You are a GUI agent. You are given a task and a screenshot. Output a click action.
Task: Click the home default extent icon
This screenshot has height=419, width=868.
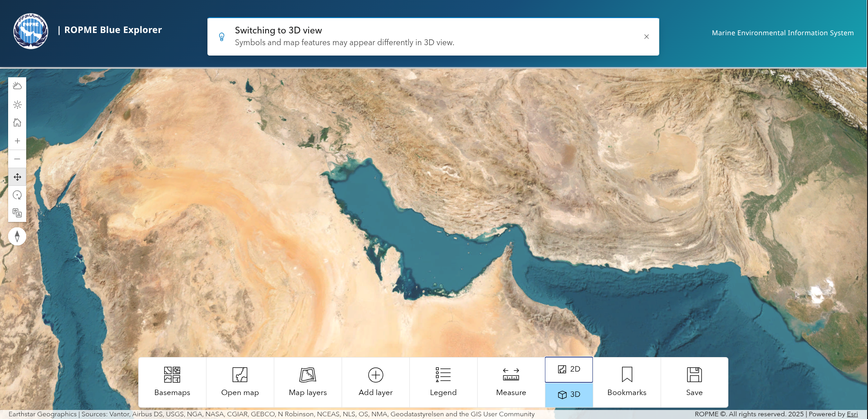point(17,122)
